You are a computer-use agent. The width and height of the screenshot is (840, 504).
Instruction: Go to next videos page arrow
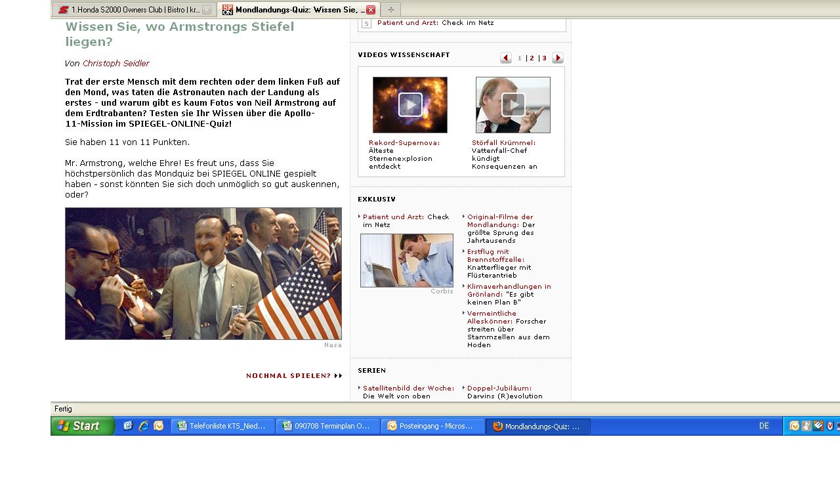click(558, 58)
